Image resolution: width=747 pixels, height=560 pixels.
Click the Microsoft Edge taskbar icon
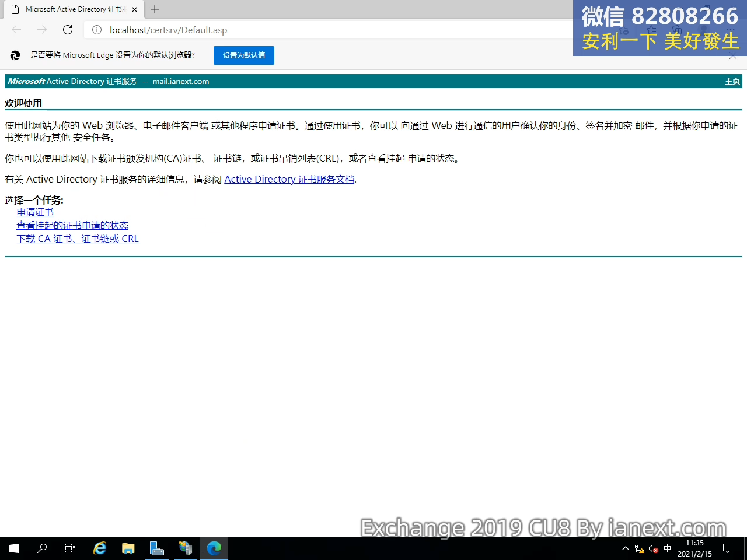(x=214, y=548)
